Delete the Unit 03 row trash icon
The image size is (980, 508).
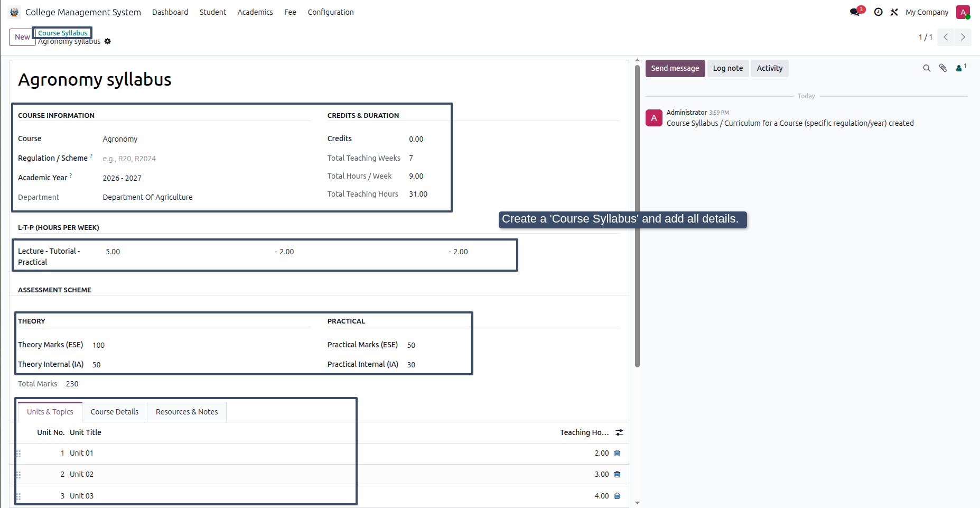click(x=617, y=496)
